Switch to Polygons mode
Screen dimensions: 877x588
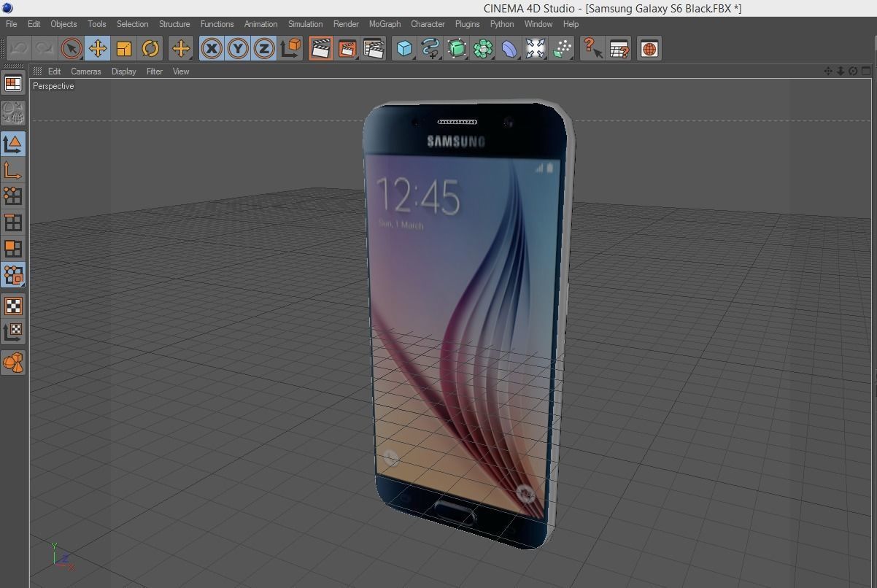pos(13,248)
